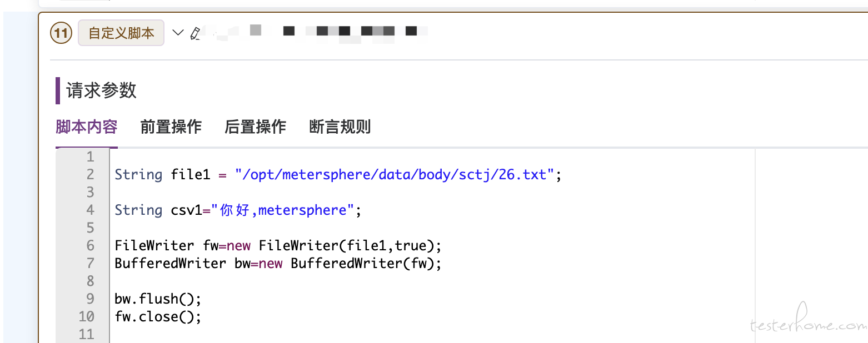Viewport: 868px width, 343px height.
Task: Click the pencil edit name icon
Action: (195, 33)
